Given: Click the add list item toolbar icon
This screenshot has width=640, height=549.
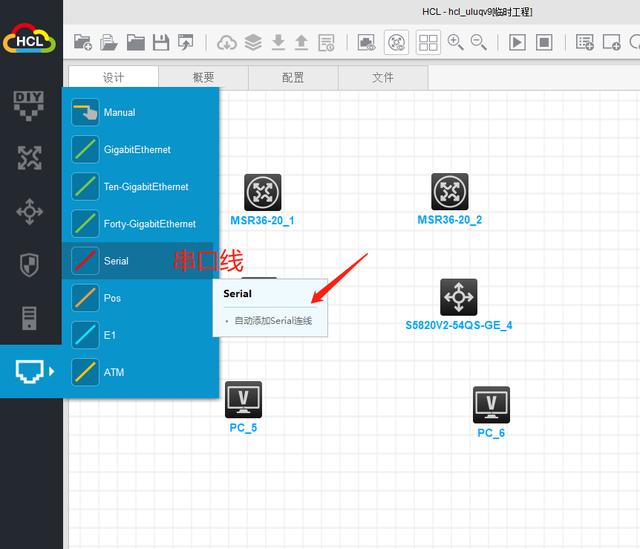Looking at the screenshot, I should (x=584, y=42).
